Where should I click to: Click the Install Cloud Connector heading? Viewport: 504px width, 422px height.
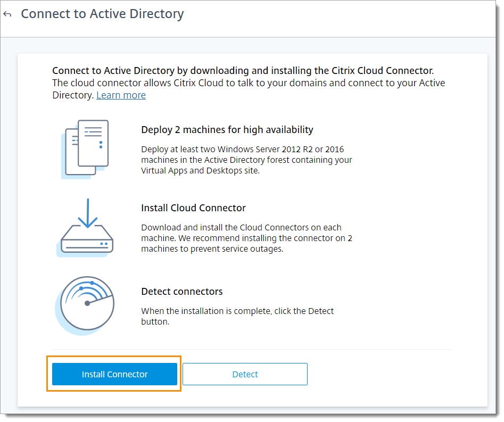[193, 208]
